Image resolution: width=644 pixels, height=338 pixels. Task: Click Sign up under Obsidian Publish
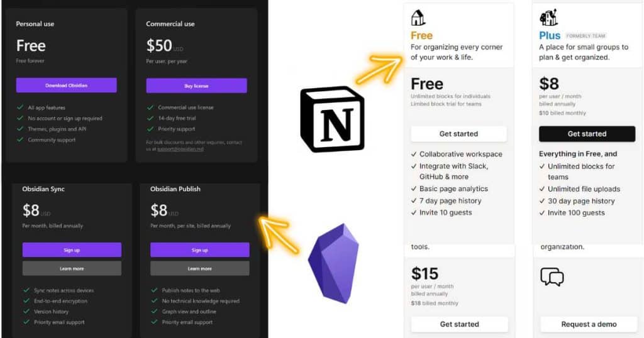(199, 250)
